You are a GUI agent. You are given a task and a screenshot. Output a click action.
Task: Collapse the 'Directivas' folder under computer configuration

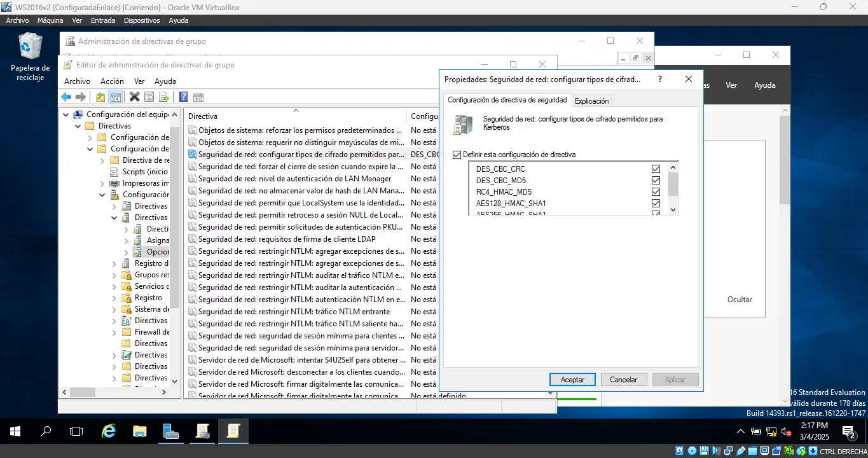point(78,126)
